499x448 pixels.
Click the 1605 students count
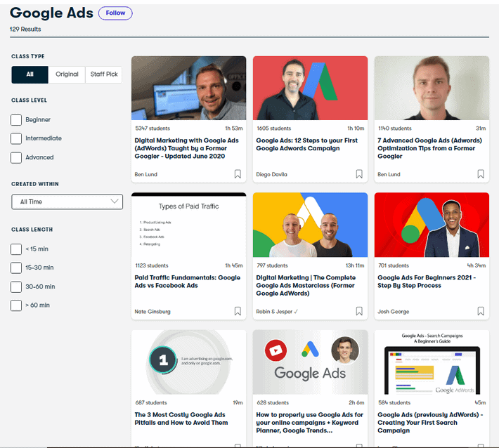click(273, 129)
